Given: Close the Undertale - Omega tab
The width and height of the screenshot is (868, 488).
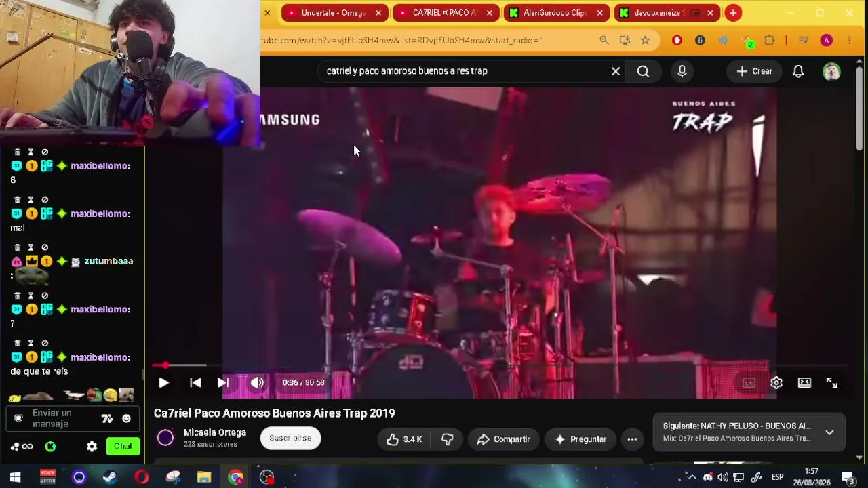Looking at the screenshot, I should [x=378, y=13].
